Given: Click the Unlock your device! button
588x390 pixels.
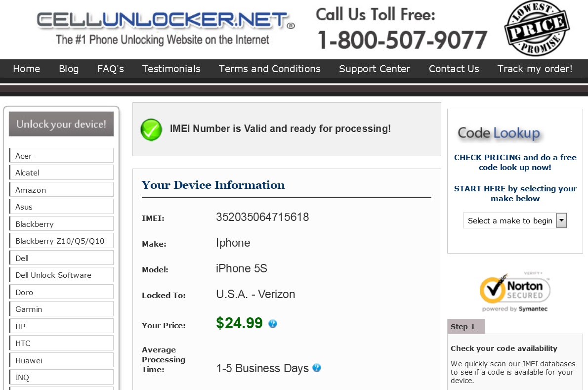Looking at the screenshot, I should [61, 124].
